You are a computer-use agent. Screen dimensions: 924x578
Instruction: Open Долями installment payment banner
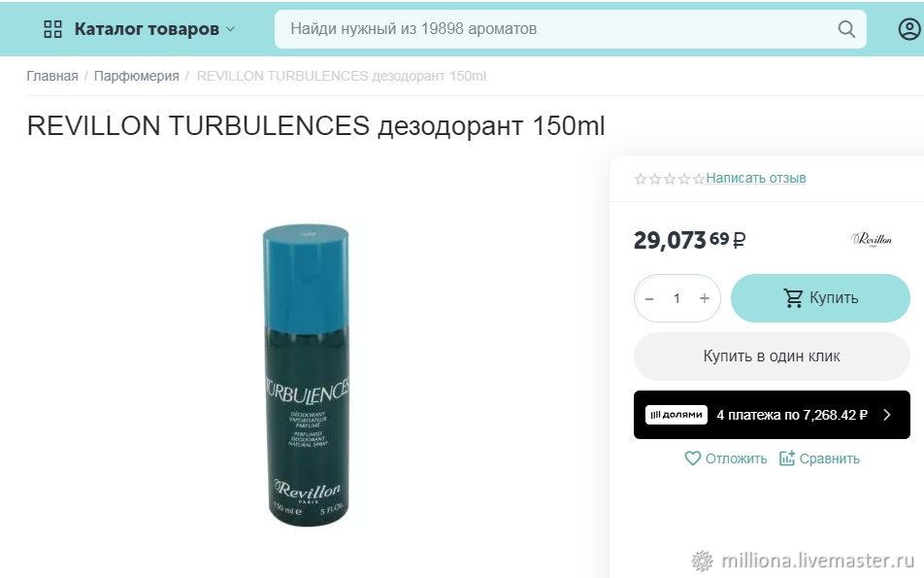click(x=772, y=415)
